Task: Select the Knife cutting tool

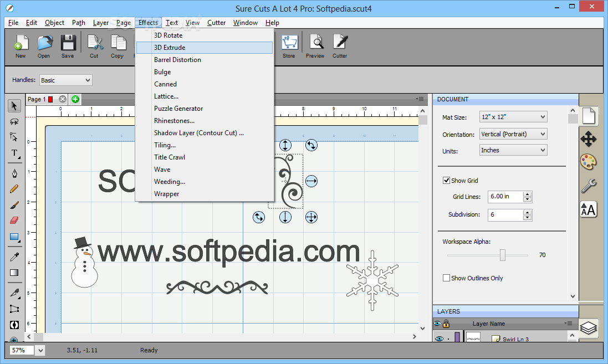Action: (x=14, y=293)
